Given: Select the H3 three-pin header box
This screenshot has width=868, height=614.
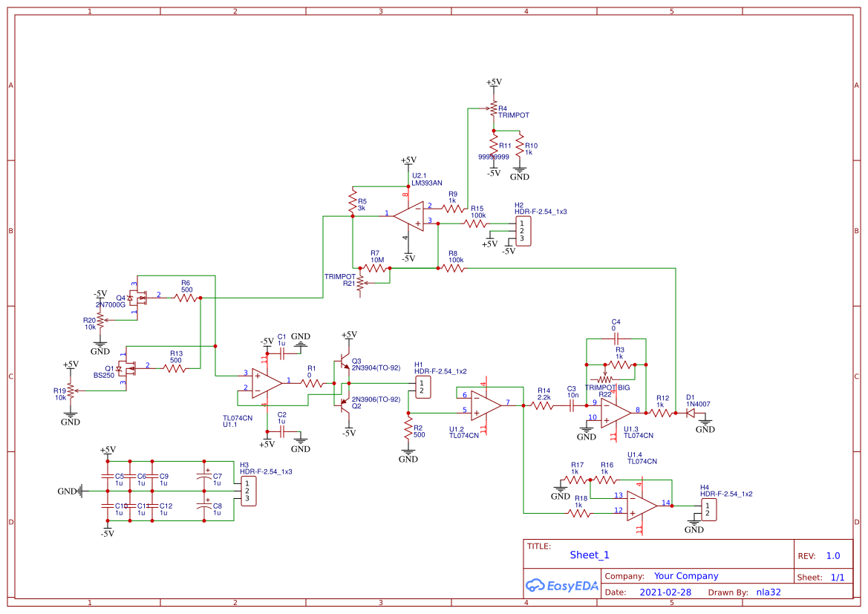Looking at the screenshot, I should pyautogui.click(x=249, y=491).
